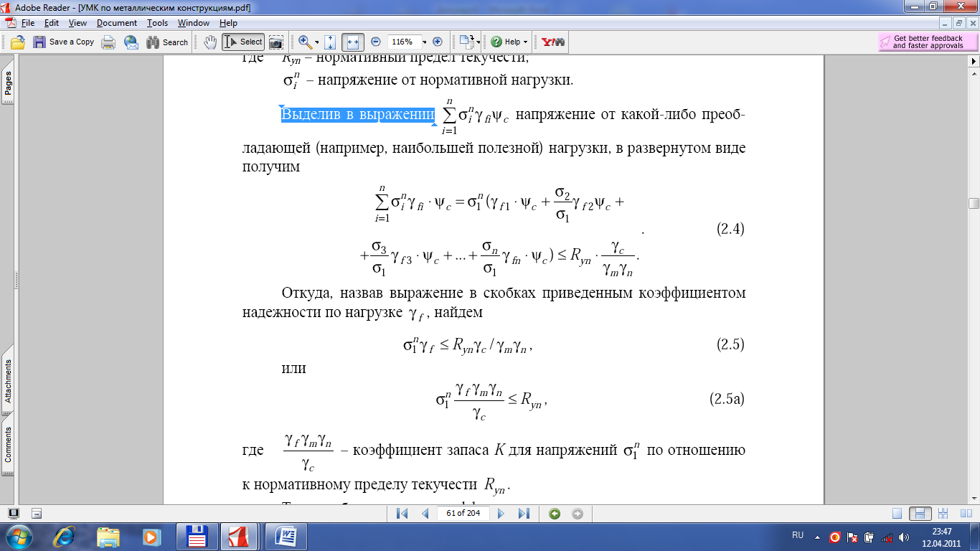The image size is (980, 551).
Task: Click the floppy disk taskbar application
Action: point(197,536)
